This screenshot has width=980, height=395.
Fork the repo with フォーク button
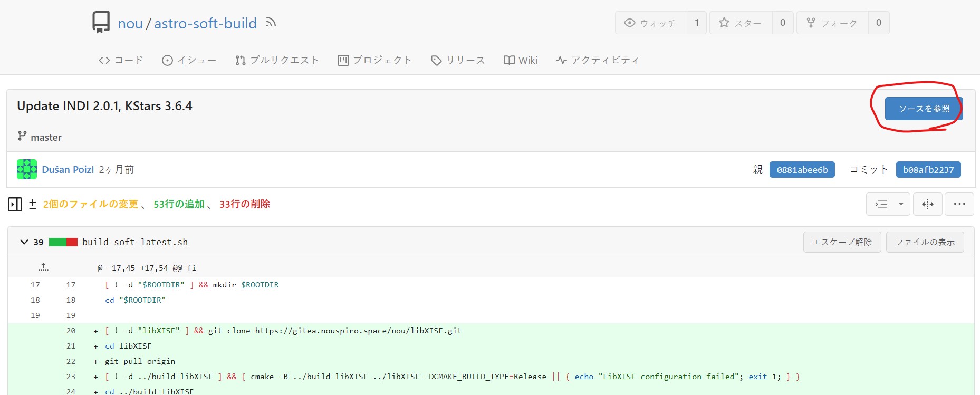click(x=832, y=23)
